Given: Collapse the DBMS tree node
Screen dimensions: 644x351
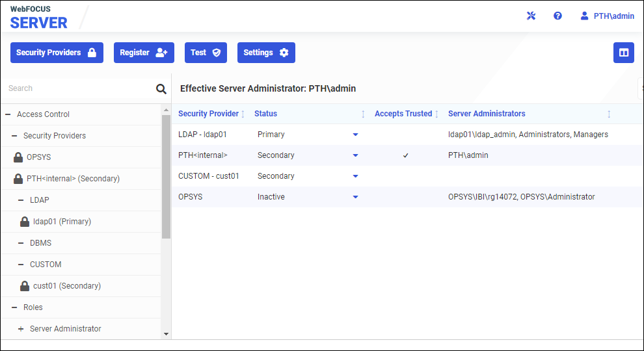Looking at the screenshot, I should pos(21,243).
